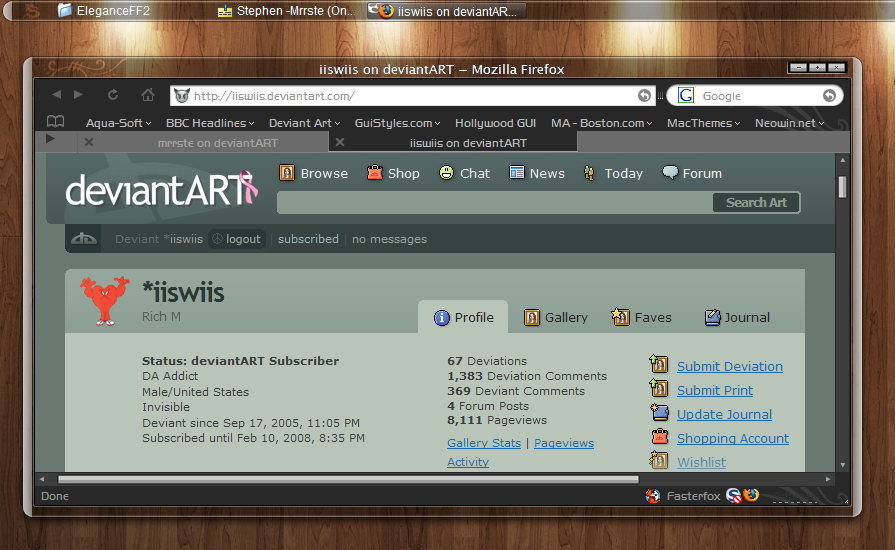This screenshot has height=550, width=895.
Task: Switch to the mrrste on deviantART tab
Action: coord(203,143)
